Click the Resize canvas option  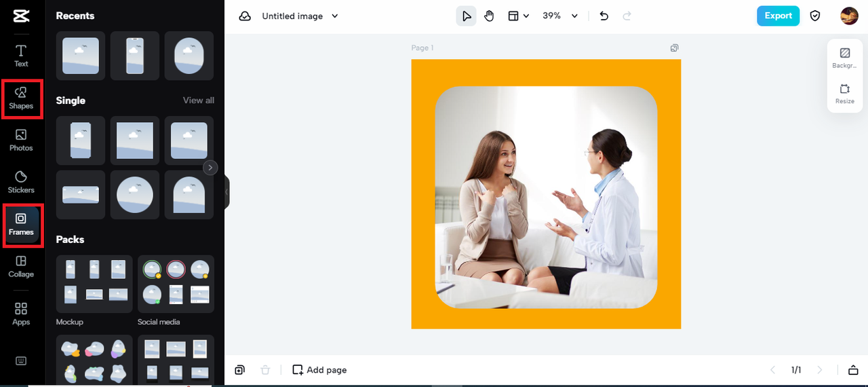pos(845,94)
